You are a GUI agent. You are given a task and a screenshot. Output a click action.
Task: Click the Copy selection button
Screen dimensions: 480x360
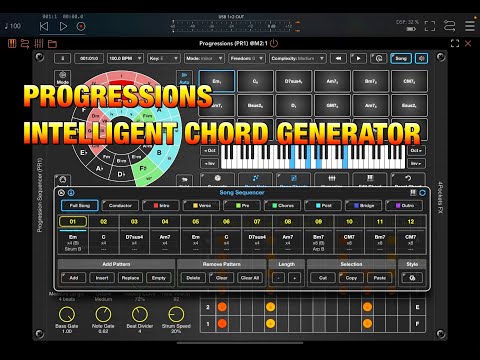[x=351, y=278]
